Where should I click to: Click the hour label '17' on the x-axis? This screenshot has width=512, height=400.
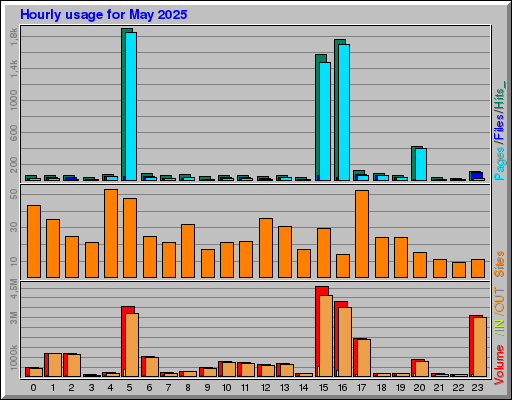tap(362, 388)
